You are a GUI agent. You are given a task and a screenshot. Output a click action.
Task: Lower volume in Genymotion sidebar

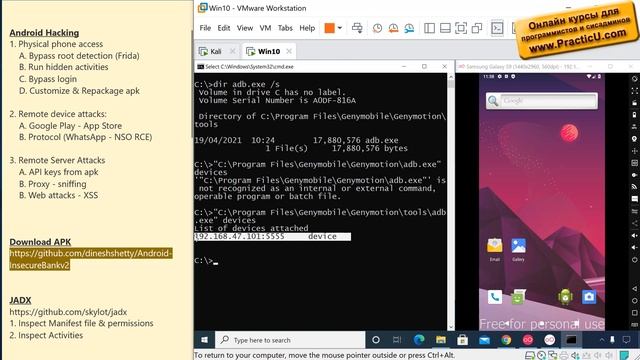pyautogui.click(x=634, y=247)
